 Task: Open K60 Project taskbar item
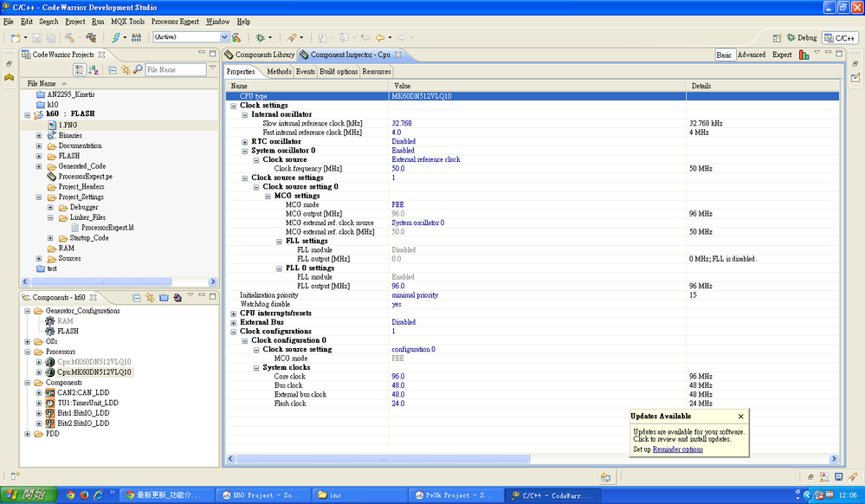click(262, 495)
